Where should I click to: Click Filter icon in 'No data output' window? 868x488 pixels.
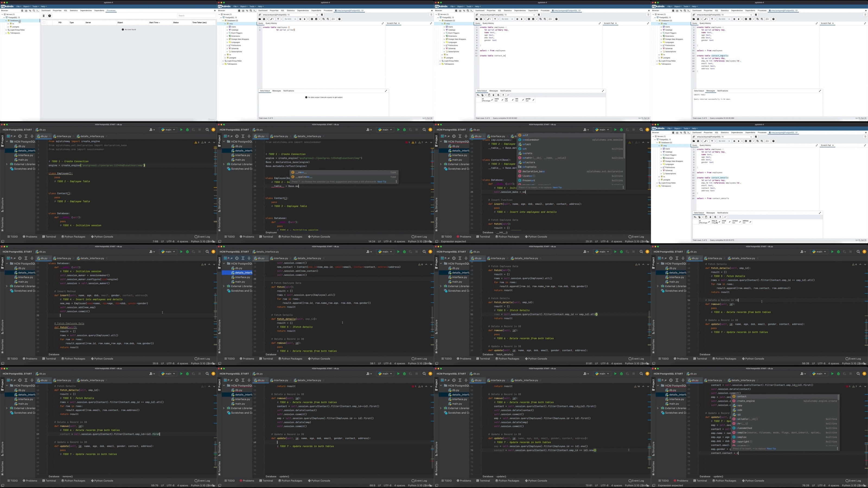(278, 19)
